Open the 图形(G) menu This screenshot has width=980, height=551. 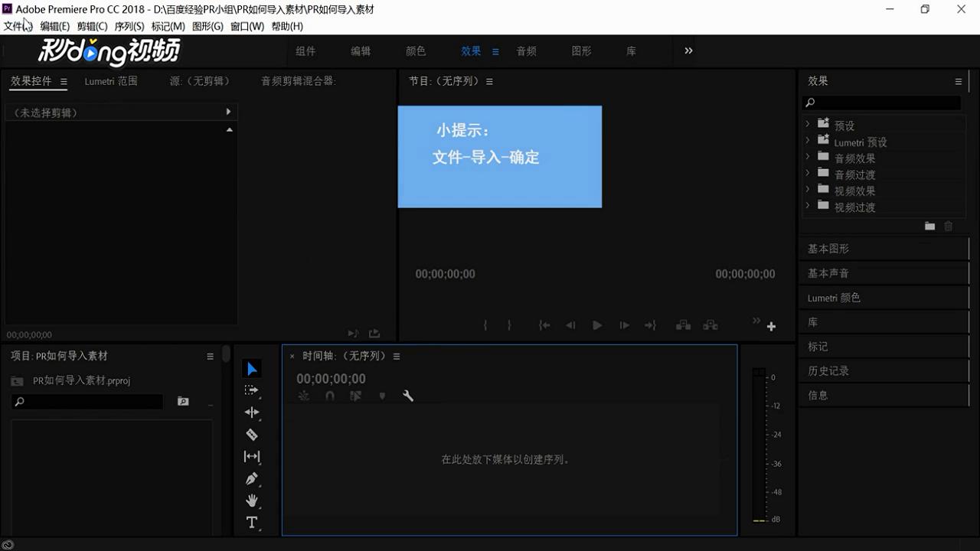click(x=207, y=26)
